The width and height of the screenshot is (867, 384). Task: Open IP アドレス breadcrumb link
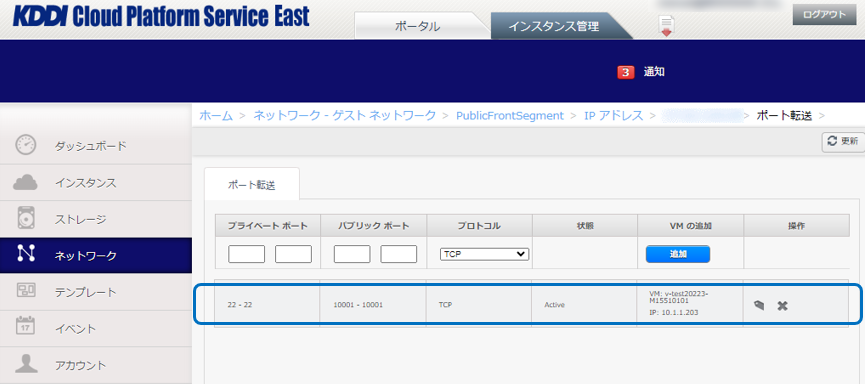[x=614, y=116]
